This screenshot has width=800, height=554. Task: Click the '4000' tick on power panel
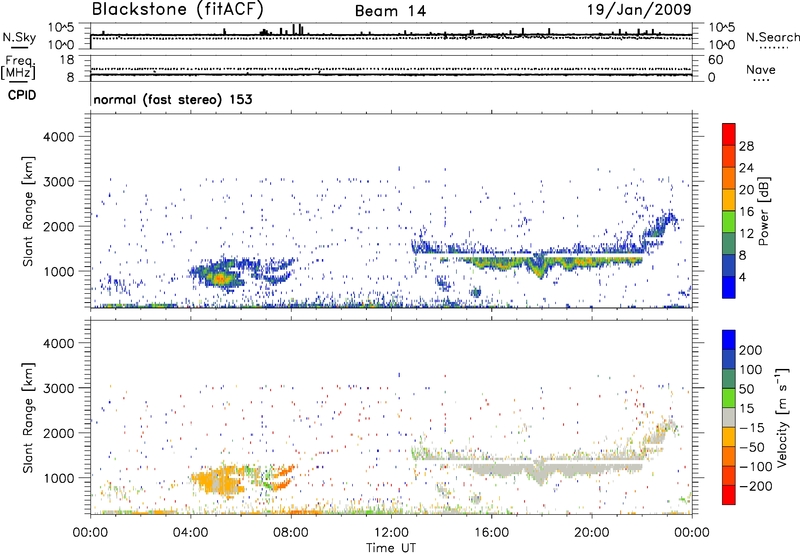(x=58, y=137)
